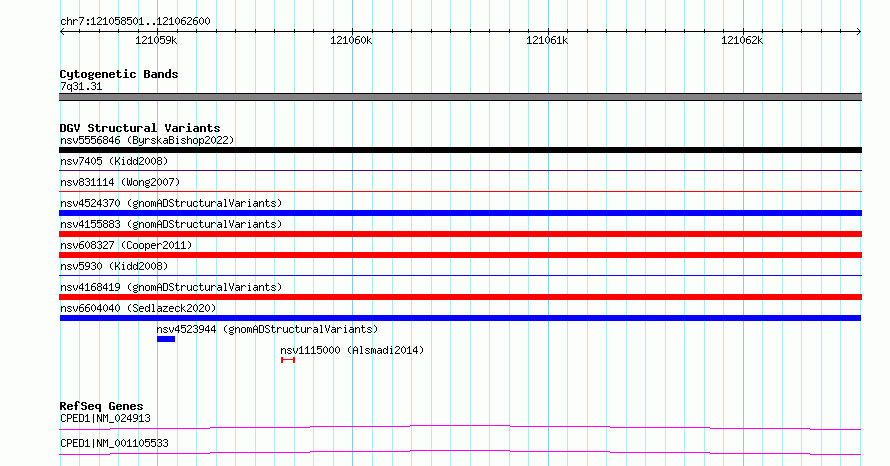Open nsv5556846 (ByrskaBishop2022) variant label
The height and width of the screenshot is (466, 890).
[x=147, y=140]
